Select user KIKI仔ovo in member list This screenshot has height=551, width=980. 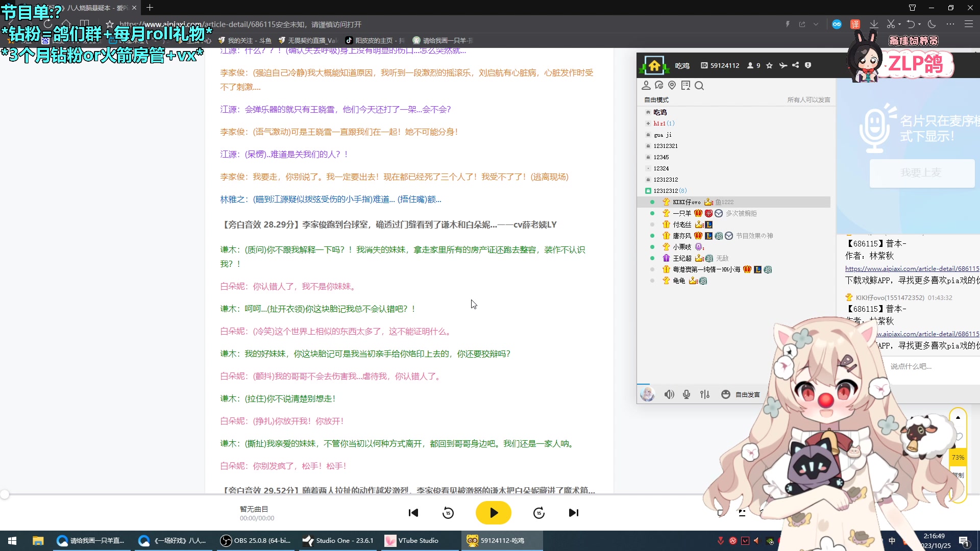pyautogui.click(x=687, y=202)
